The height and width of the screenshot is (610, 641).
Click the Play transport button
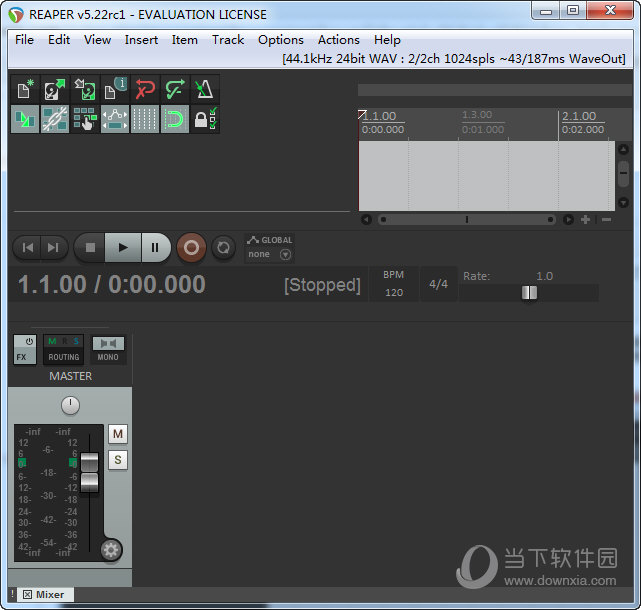coord(123,247)
